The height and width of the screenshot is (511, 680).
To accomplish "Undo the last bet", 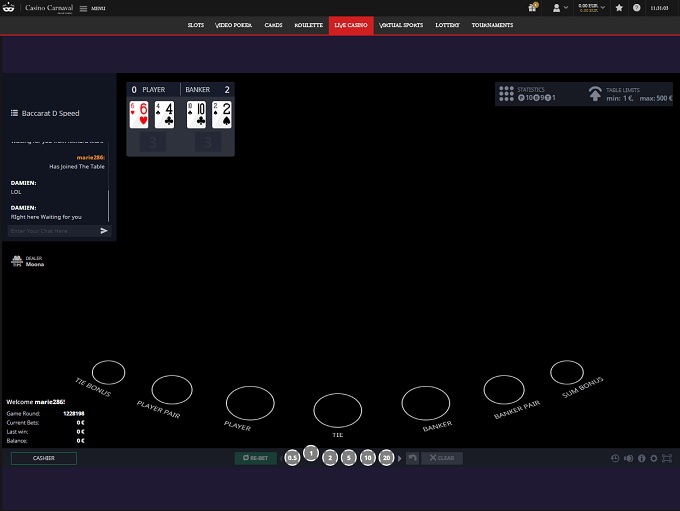I will tap(412, 458).
